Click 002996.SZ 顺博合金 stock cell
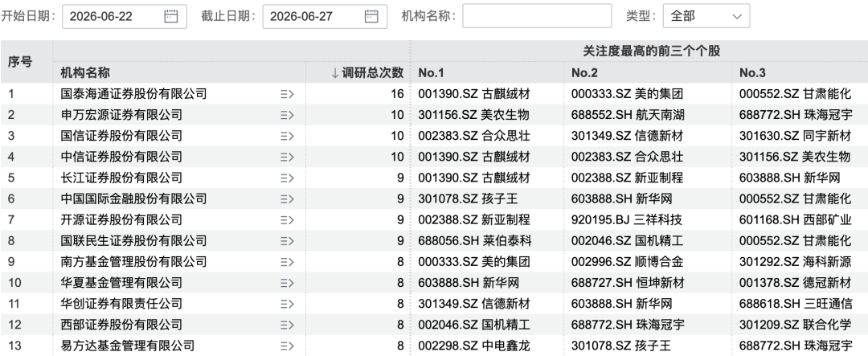The width and height of the screenshot is (868, 356). pyautogui.click(x=627, y=262)
